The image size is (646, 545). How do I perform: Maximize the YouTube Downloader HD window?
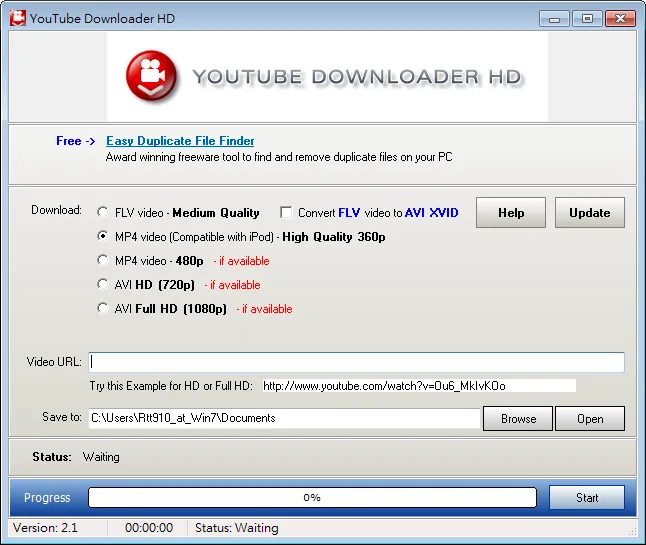[x=587, y=19]
